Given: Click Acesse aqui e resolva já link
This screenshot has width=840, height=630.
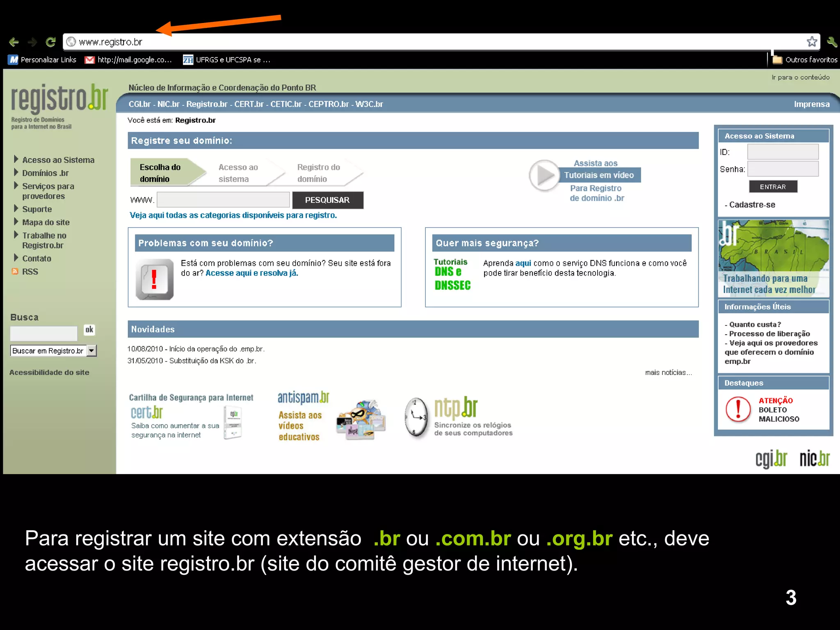Looking at the screenshot, I should coord(252,273).
